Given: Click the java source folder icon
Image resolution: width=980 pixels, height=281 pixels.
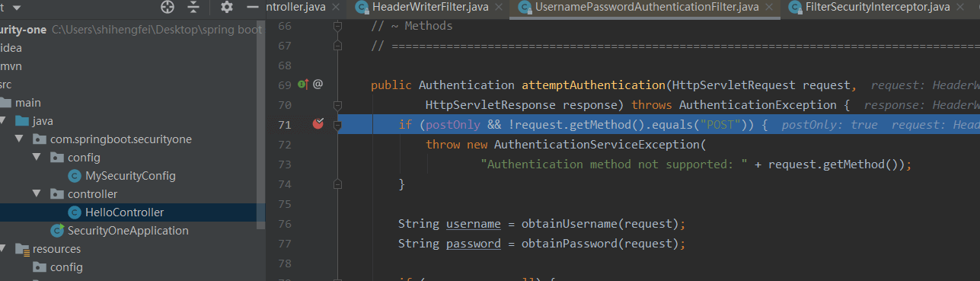Looking at the screenshot, I should [x=22, y=121].
